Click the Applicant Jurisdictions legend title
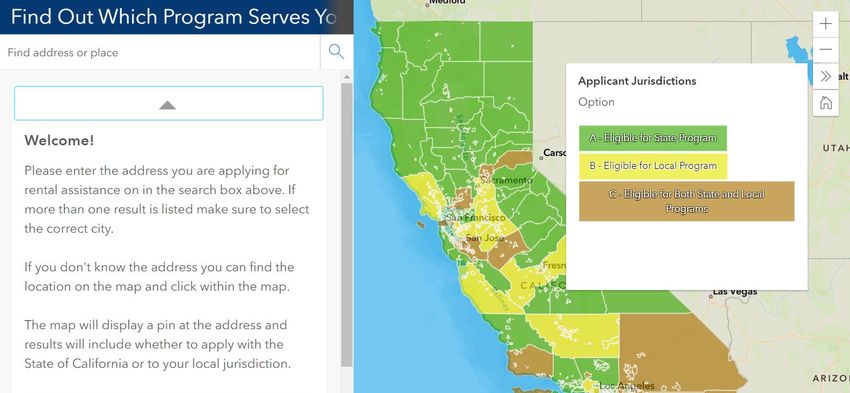Screen dimensions: 850x393 click(x=637, y=81)
